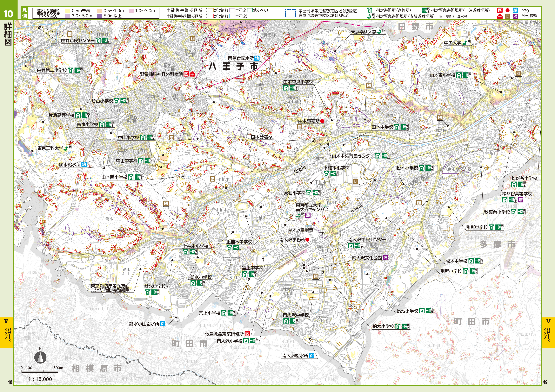
Task: Click the 秋葉台小学校 label
Action: (497, 212)
